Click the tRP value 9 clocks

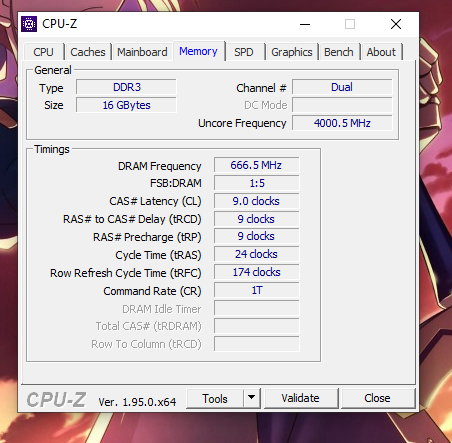coord(256,237)
